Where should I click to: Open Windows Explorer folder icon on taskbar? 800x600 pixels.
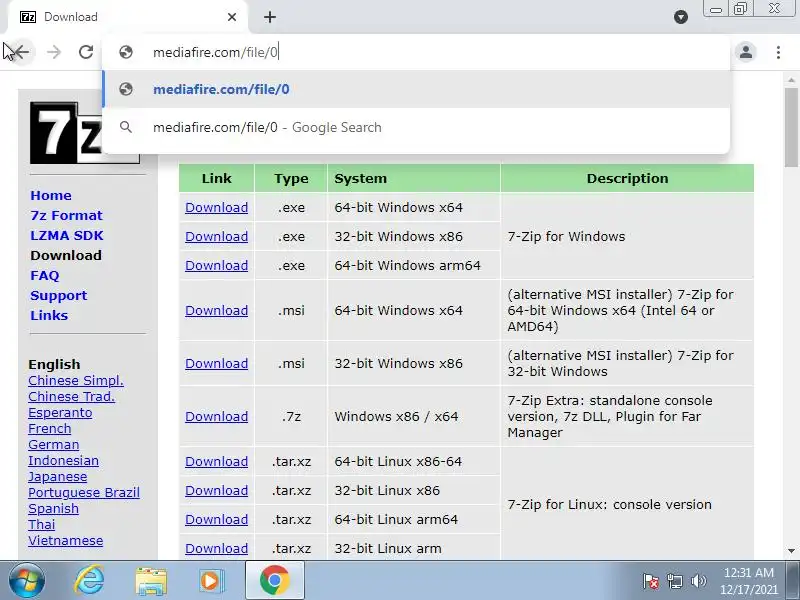(x=151, y=581)
